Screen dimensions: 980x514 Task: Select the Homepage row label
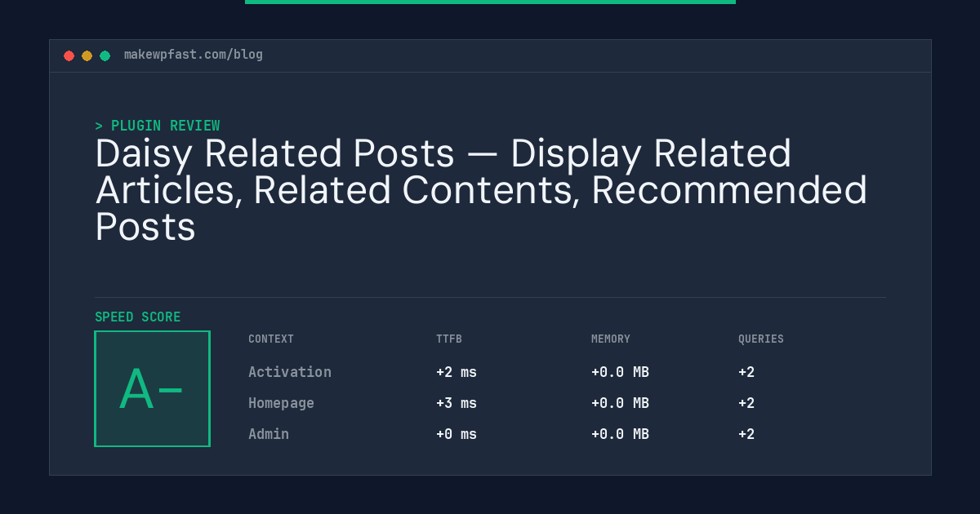click(281, 403)
